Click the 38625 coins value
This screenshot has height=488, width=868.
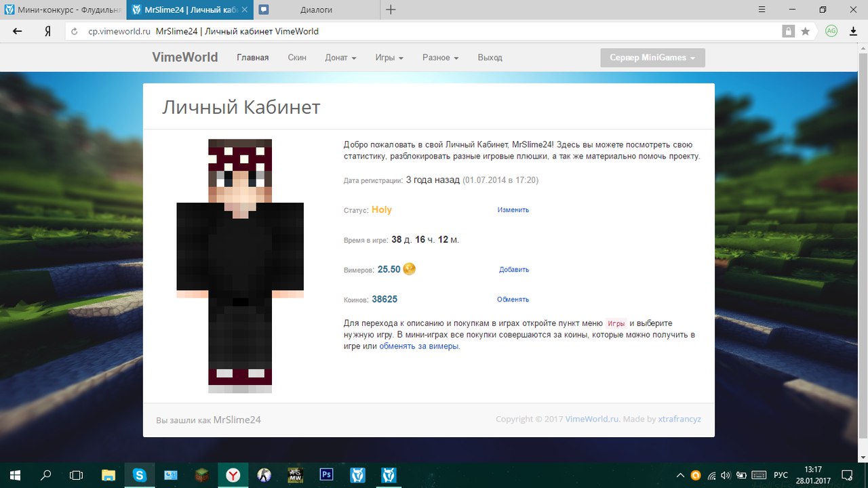click(384, 300)
